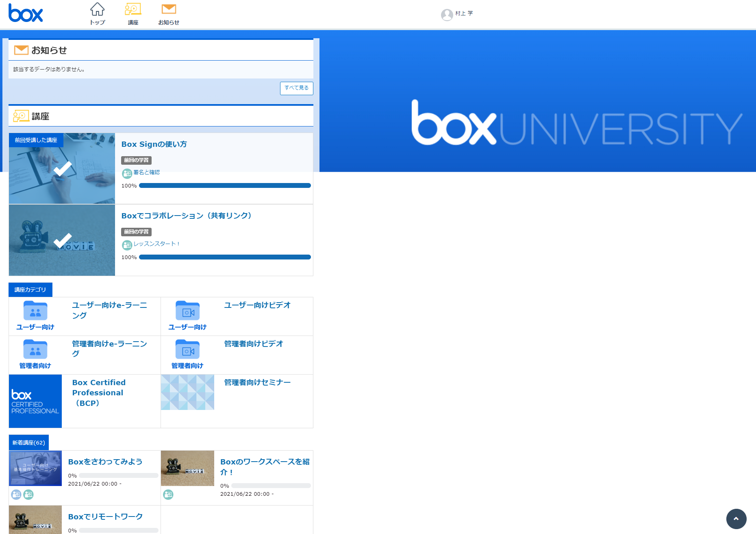Click teal lesson-type icon under Boxをさわってみよう
This screenshot has width=756, height=534.
click(x=28, y=495)
